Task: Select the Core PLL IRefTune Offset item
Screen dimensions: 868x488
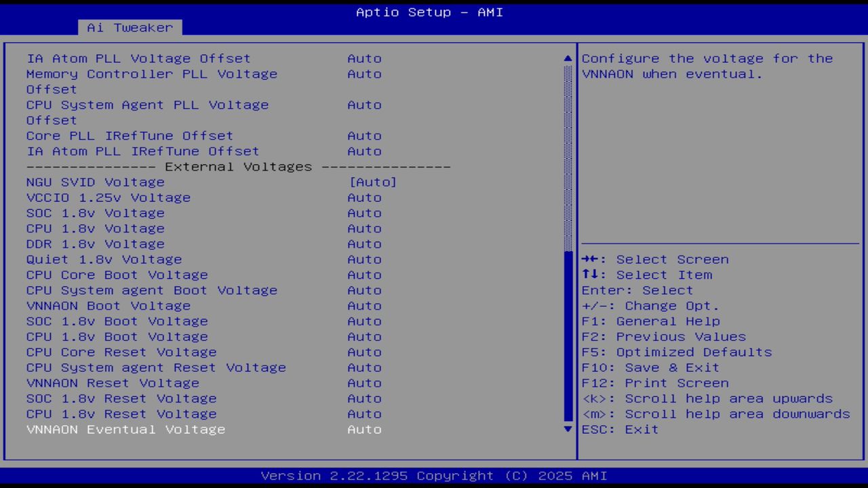Action: tap(129, 136)
